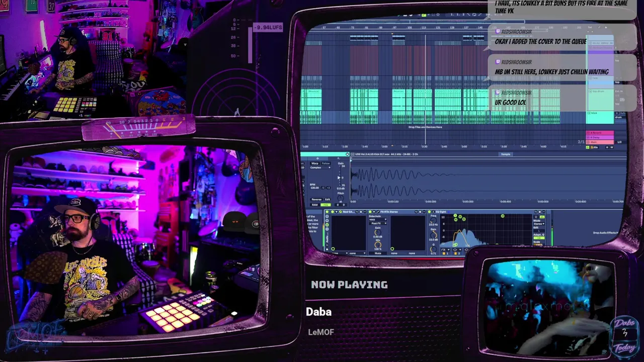This screenshot has height=362, width=644.
Task: Toggle the F6-RTA Stereo device activator
Action: [370, 212]
